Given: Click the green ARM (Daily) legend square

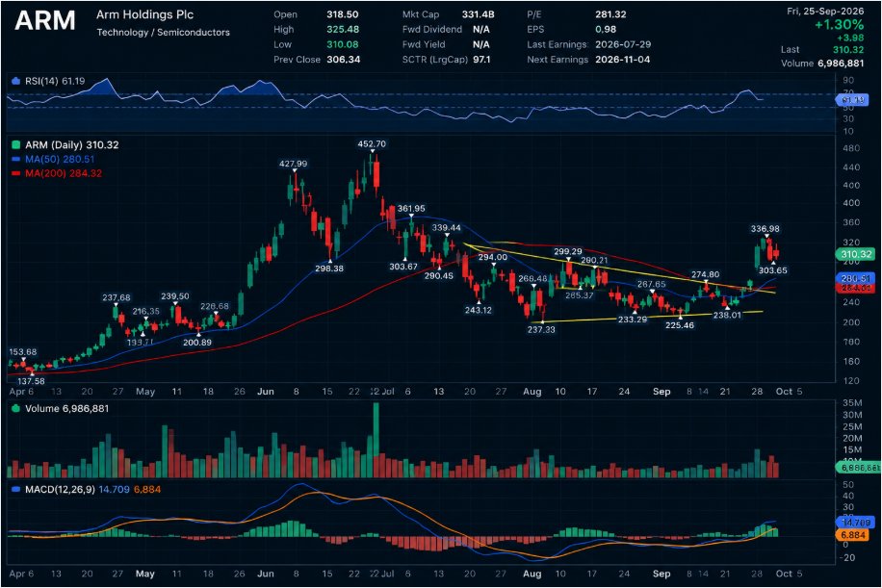Looking at the screenshot, I should (x=15, y=145).
